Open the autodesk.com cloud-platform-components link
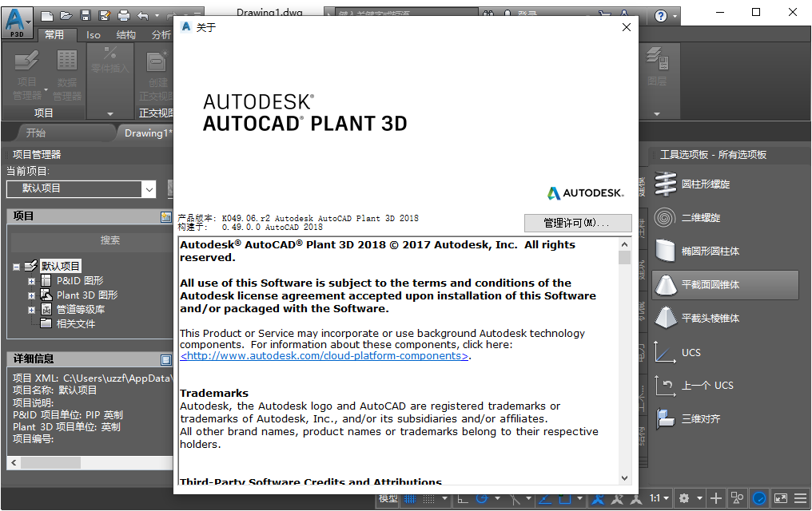Viewport: 812px width, 511px height. (x=324, y=356)
